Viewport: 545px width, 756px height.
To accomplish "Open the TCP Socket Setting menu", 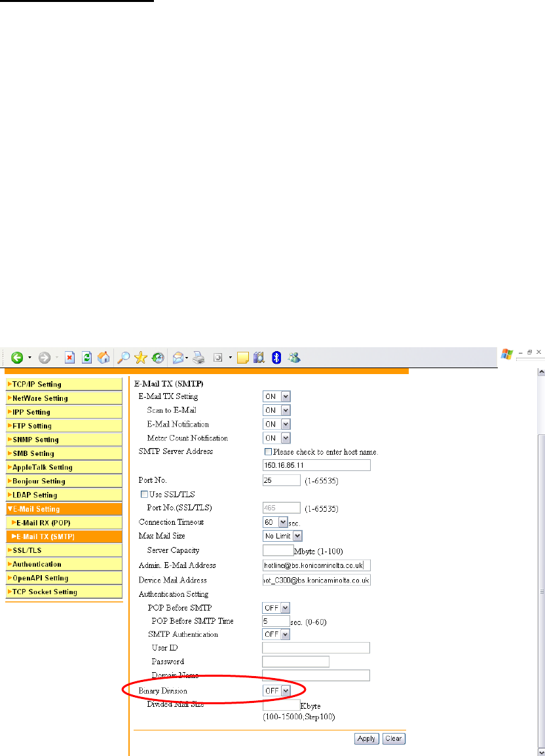I will 64,592.
